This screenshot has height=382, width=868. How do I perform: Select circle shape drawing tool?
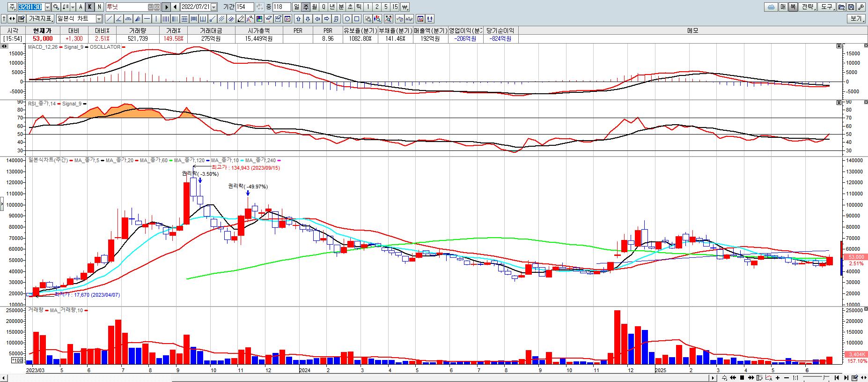(x=347, y=19)
